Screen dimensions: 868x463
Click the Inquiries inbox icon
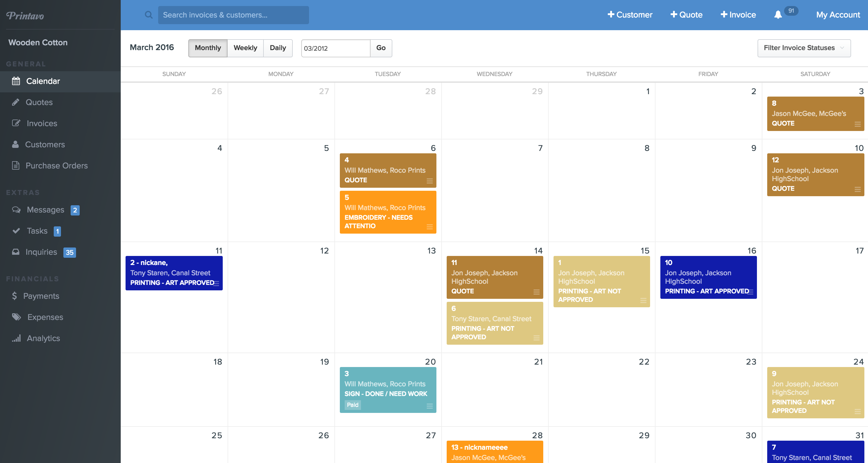15,252
